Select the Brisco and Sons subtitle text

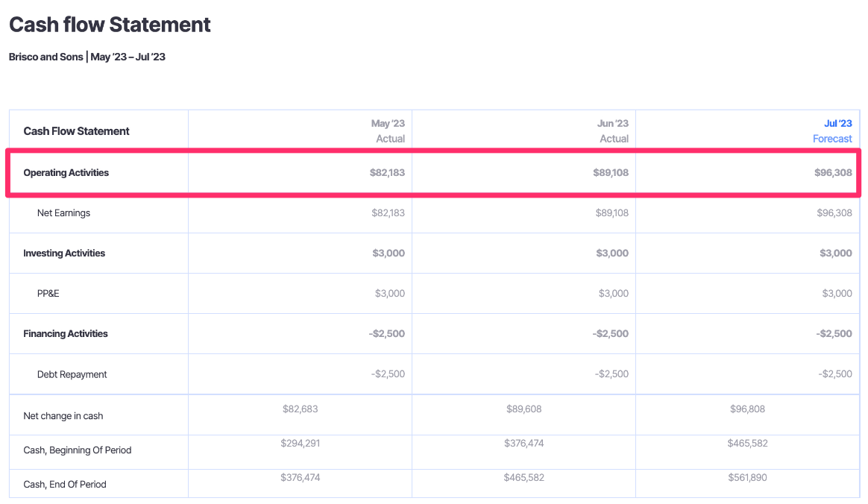46,56
